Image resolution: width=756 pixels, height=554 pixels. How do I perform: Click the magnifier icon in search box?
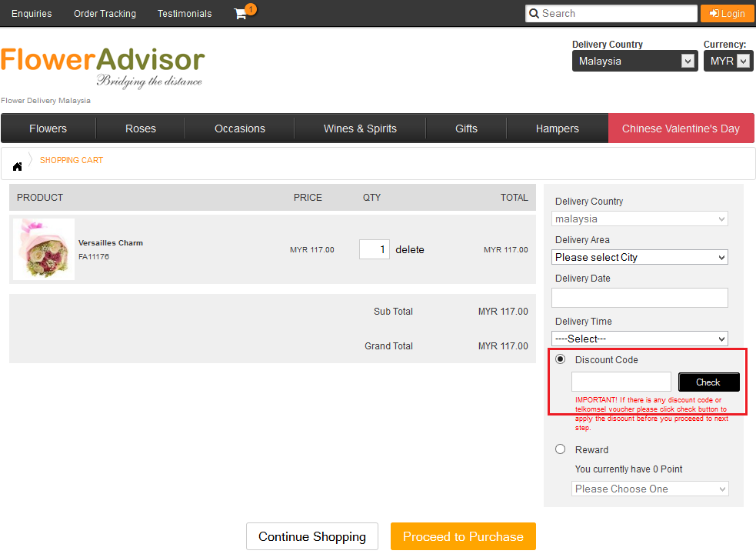pyautogui.click(x=534, y=14)
